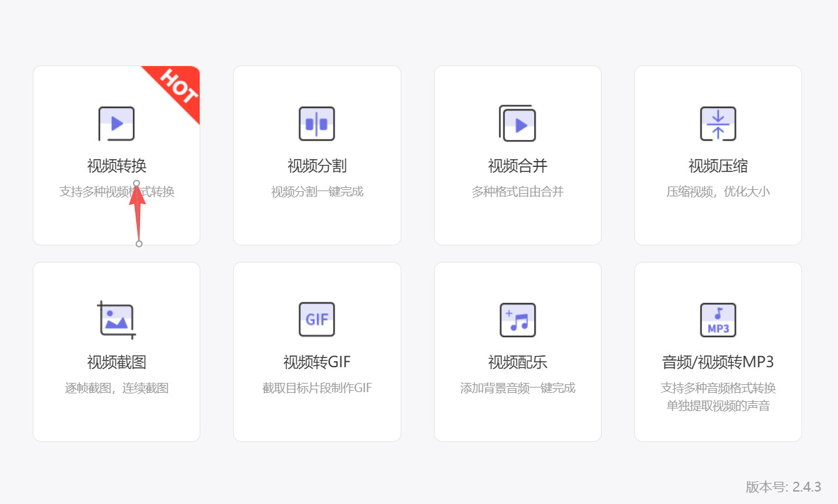838x504 pixels.
Task: Click the 单独提取视频的声音 description
Action: click(x=718, y=406)
